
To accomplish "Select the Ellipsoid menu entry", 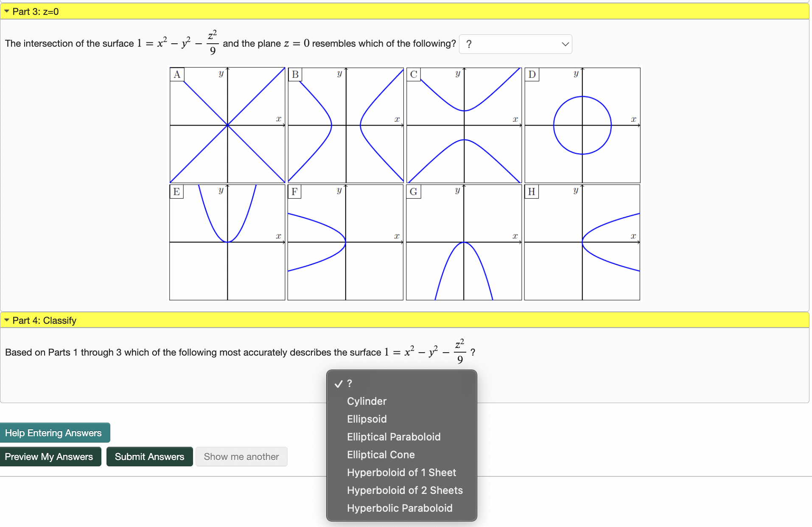I will (367, 419).
